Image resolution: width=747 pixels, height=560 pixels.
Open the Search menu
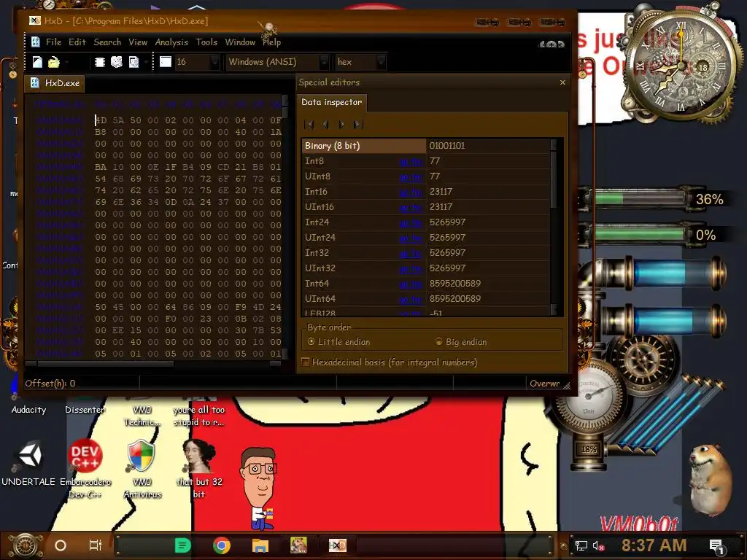[x=107, y=42]
